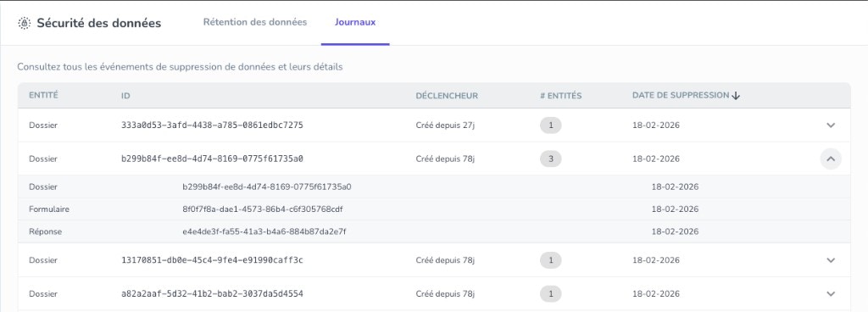868x312 pixels.
Task: Select the Journaux tab
Action: [x=355, y=23]
